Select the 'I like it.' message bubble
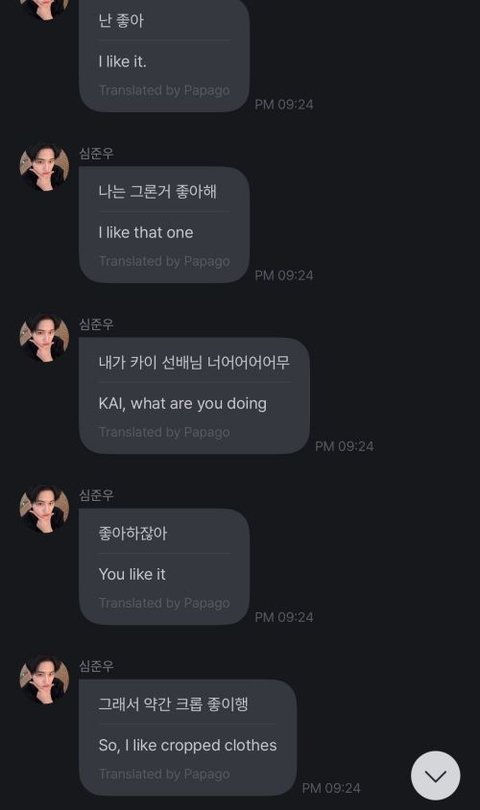Screen dimensions: 480x810 (164, 55)
